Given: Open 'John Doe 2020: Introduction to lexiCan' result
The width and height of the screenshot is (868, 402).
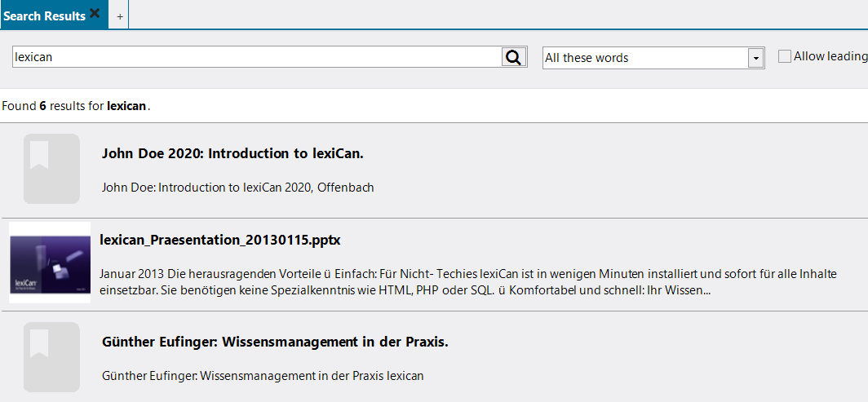Looking at the screenshot, I should (232, 153).
